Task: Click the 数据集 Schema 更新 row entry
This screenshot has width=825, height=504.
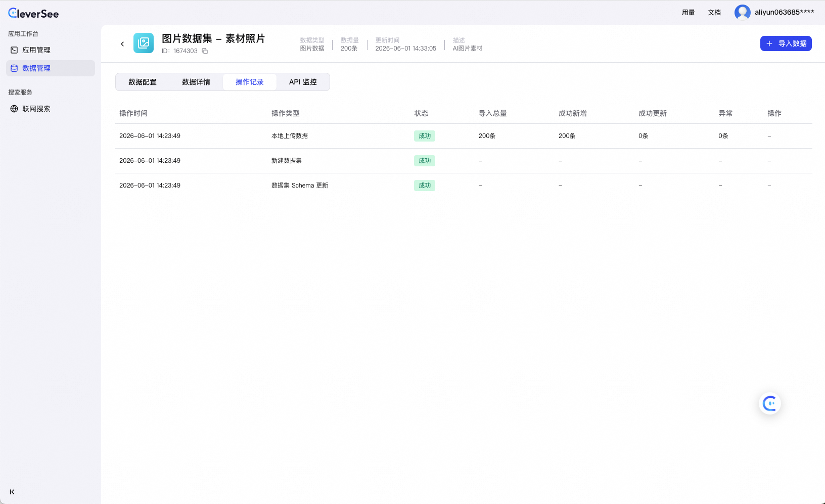Action: point(300,186)
